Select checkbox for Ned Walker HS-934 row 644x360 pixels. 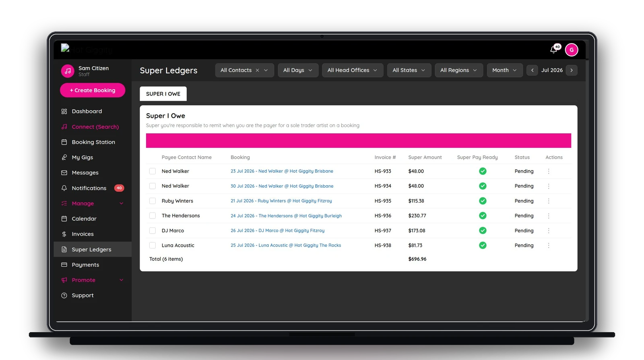(153, 186)
